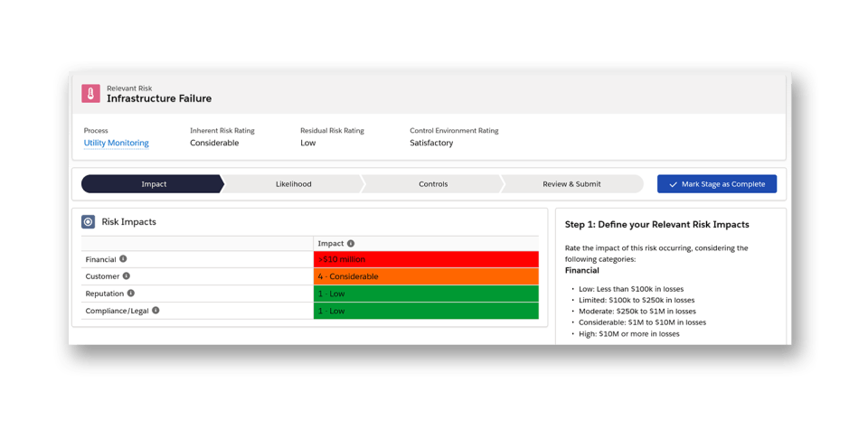The height and width of the screenshot is (429, 868).
Task: Go to the Likelihood stage
Action: click(x=293, y=184)
